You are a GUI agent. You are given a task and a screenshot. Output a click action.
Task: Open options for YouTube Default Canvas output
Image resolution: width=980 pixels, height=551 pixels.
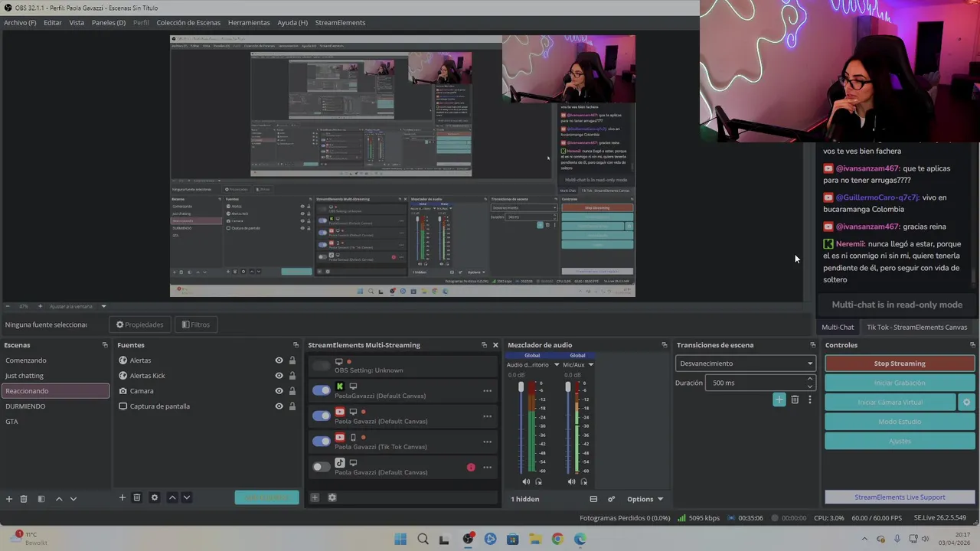[x=487, y=416]
